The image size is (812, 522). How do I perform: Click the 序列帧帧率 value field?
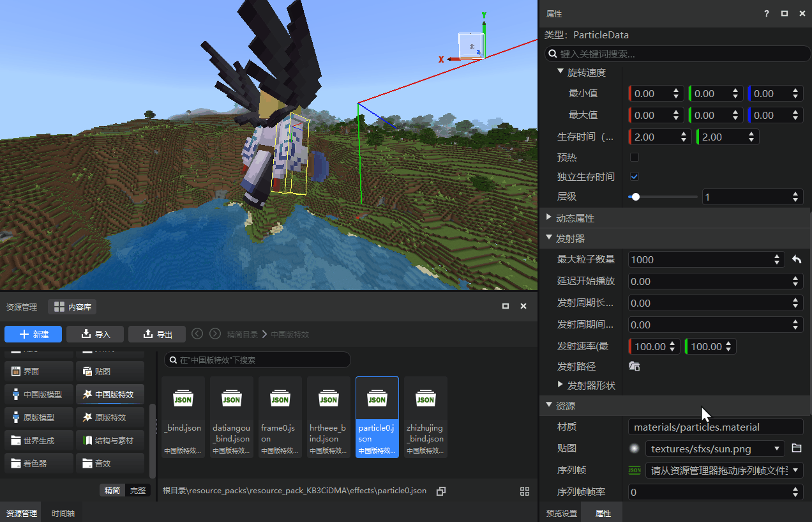tap(716, 492)
